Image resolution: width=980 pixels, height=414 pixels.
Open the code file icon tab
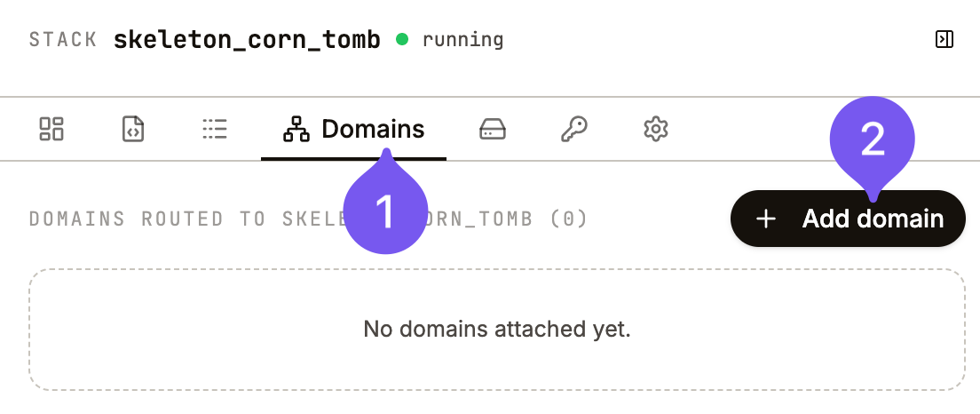pyautogui.click(x=132, y=129)
